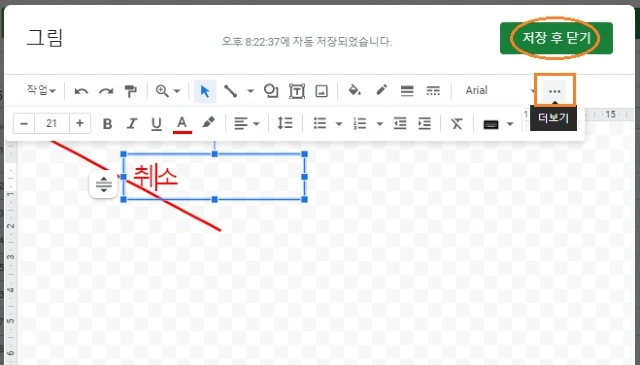Open the border color pencil

[x=381, y=90]
